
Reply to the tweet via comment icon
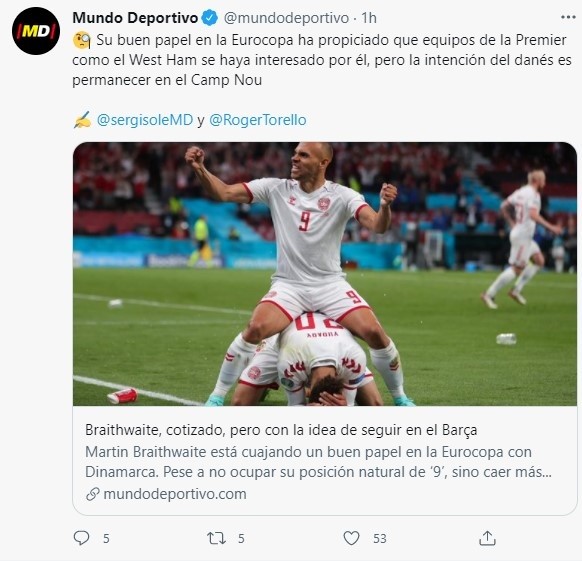pyautogui.click(x=81, y=538)
